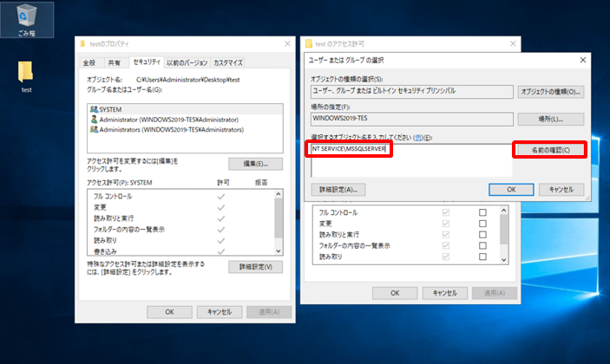Toggle Allow checkbox for Modify (変更)
The width and height of the screenshot is (610, 364).
coord(446,224)
